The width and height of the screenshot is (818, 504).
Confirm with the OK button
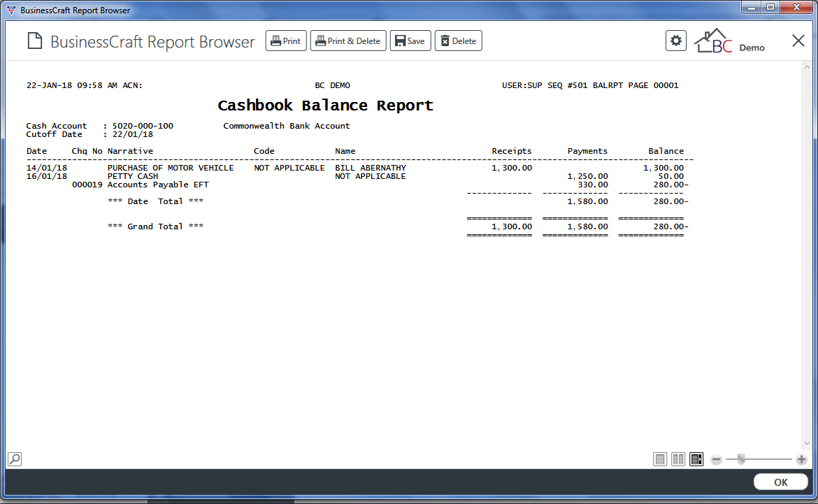(780, 482)
